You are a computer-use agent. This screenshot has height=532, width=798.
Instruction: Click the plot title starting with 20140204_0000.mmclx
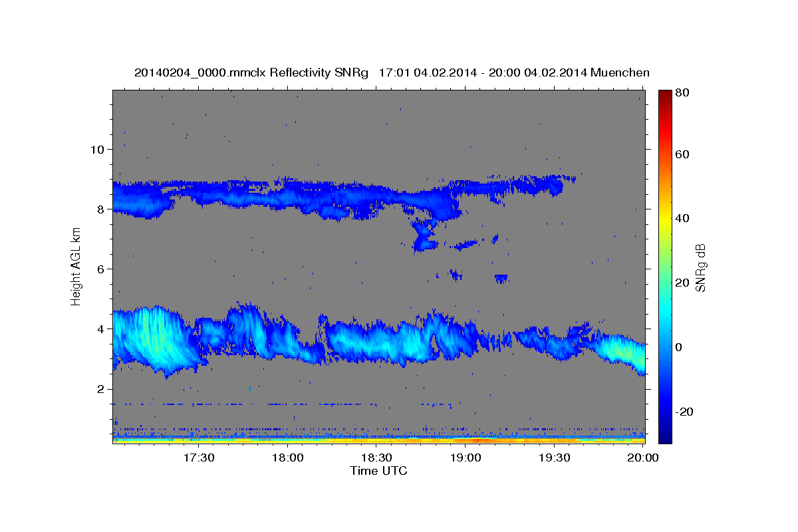pos(392,72)
